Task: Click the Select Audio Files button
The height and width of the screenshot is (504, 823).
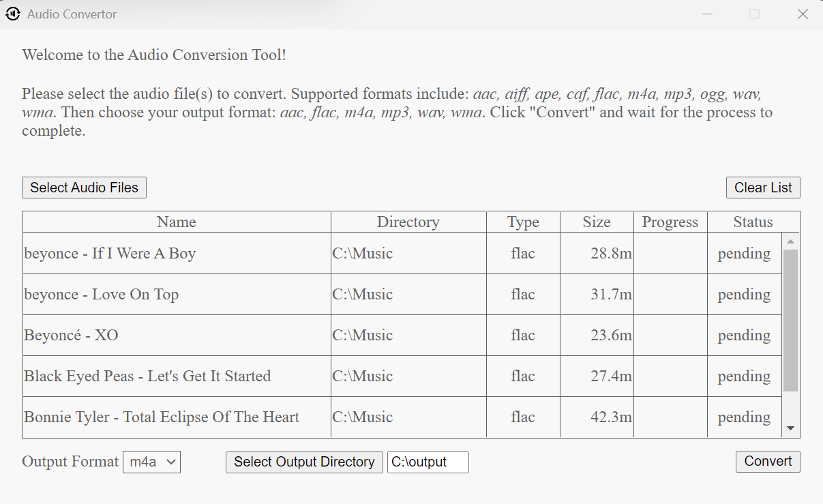Action: pos(84,187)
